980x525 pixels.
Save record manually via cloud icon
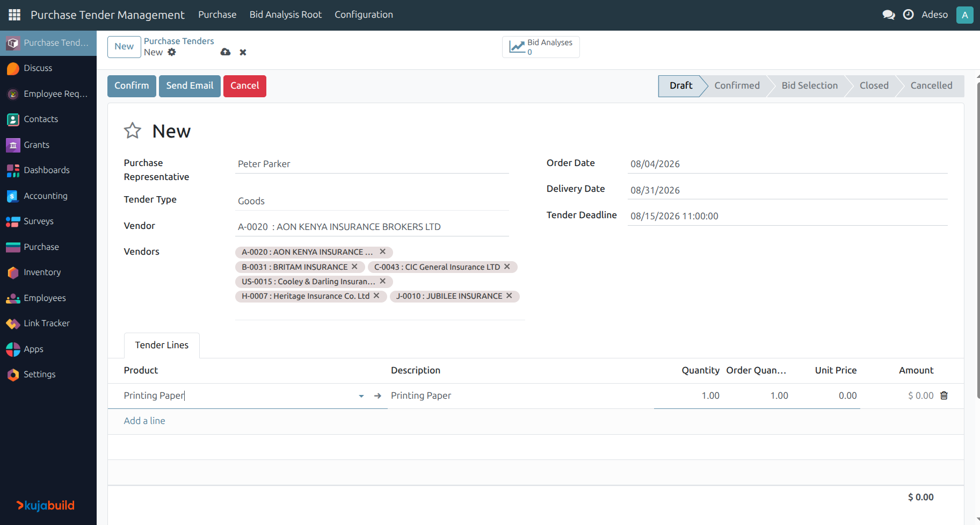226,52
